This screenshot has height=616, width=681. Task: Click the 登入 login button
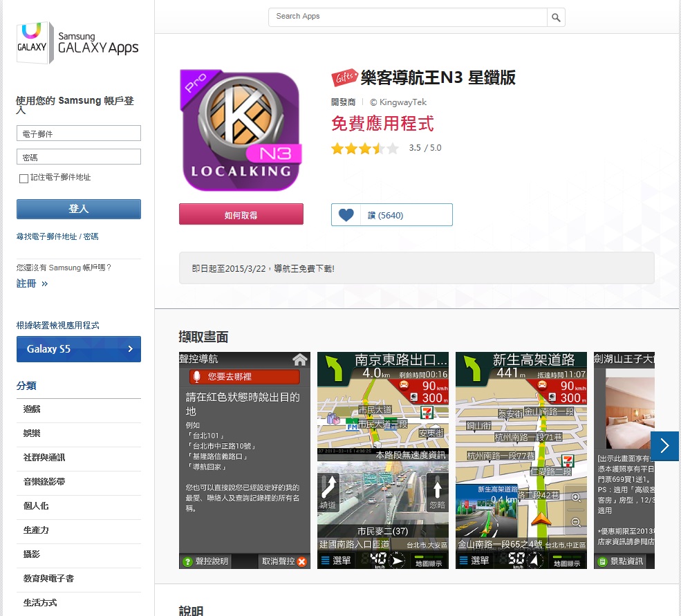[79, 209]
